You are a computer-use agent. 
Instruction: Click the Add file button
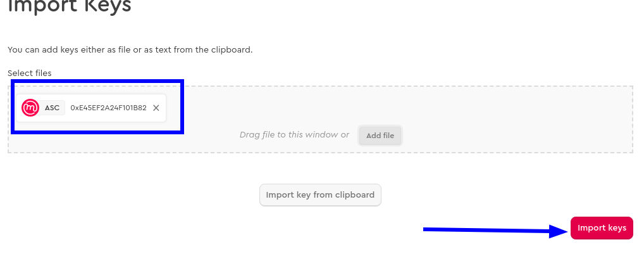click(x=380, y=135)
